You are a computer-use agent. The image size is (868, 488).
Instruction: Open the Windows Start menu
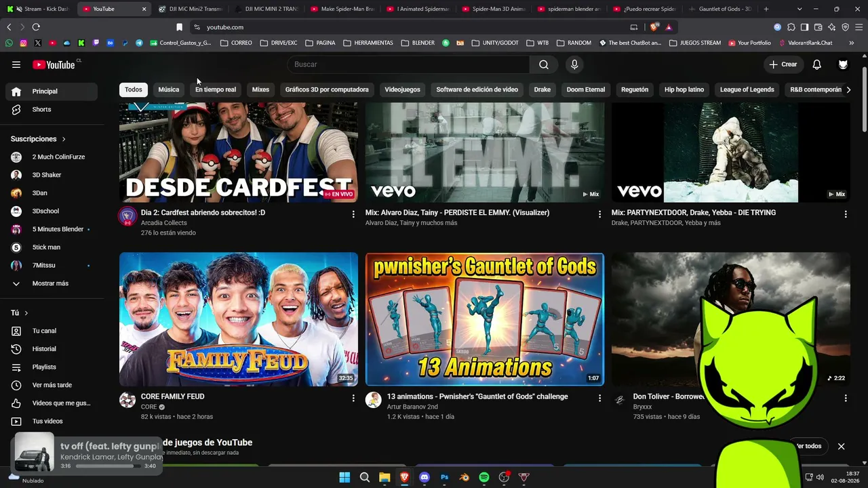coord(344,477)
